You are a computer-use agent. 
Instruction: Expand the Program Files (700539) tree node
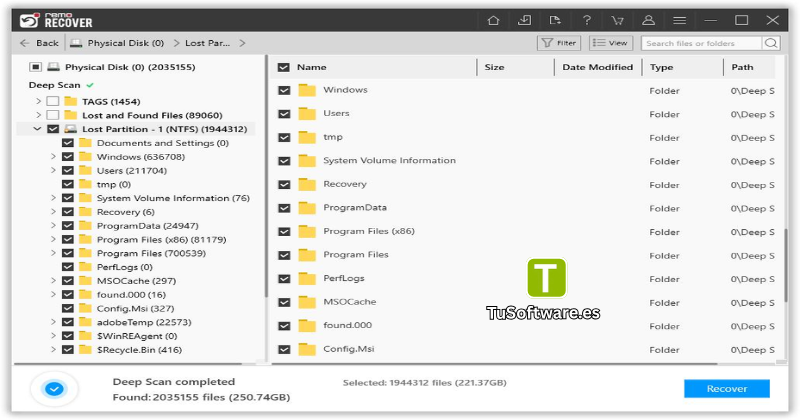[x=53, y=253]
